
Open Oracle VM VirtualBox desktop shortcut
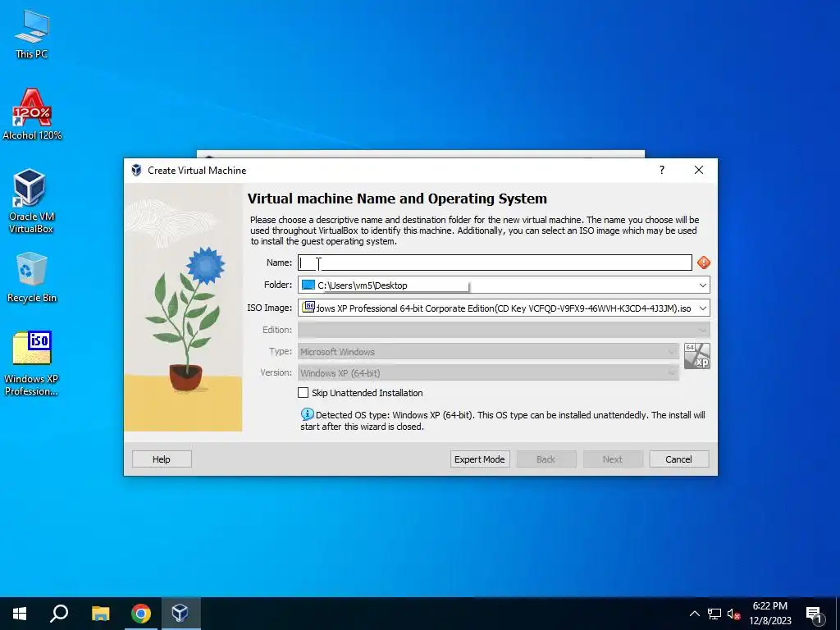click(x=30, y=201)
